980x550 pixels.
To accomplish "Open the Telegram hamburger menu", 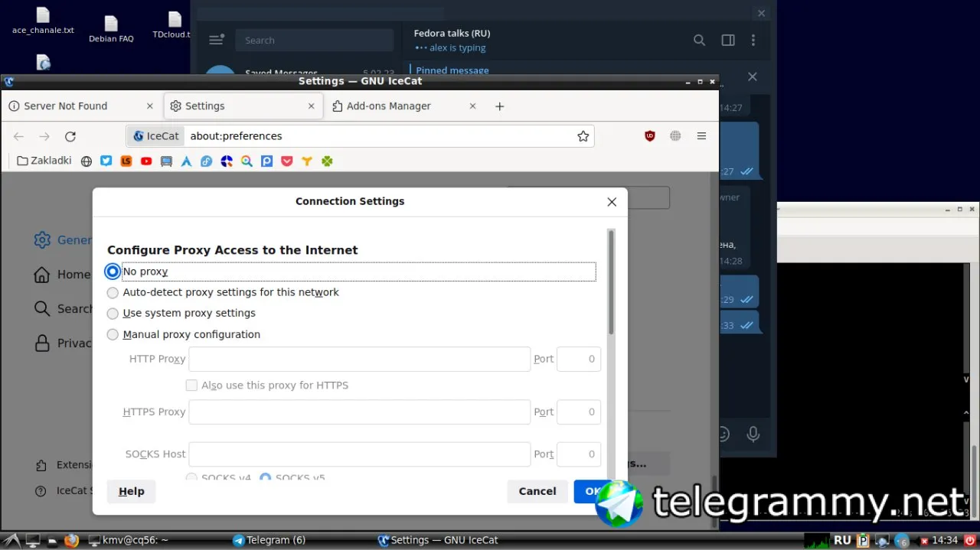I will coord(217,40).
